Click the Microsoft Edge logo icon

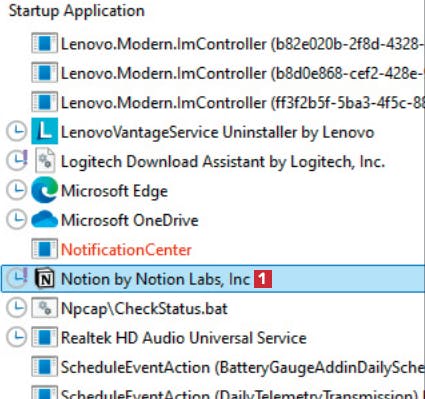pyautogui.click(x=44, y=190)
